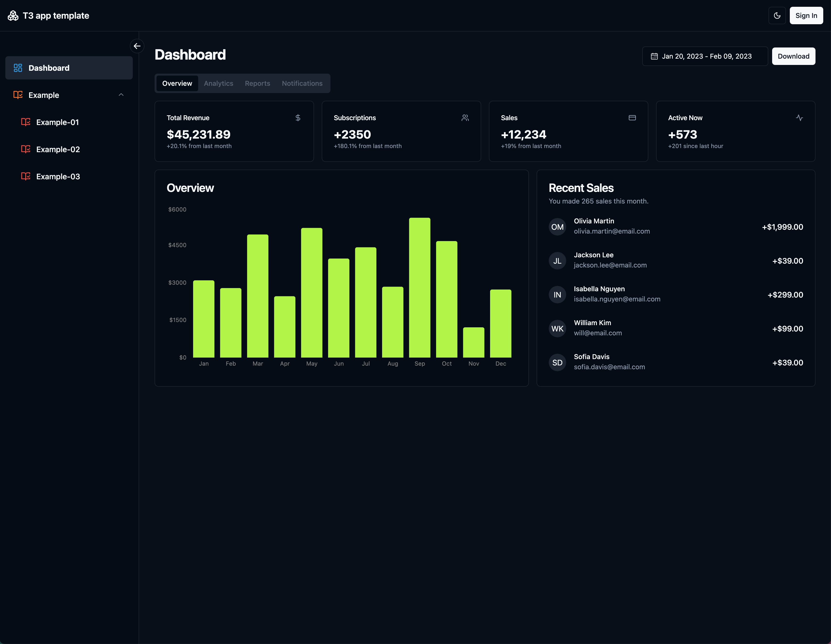Open Example-03 in the sidebar

pyautogui.click(x=58, y=177)
